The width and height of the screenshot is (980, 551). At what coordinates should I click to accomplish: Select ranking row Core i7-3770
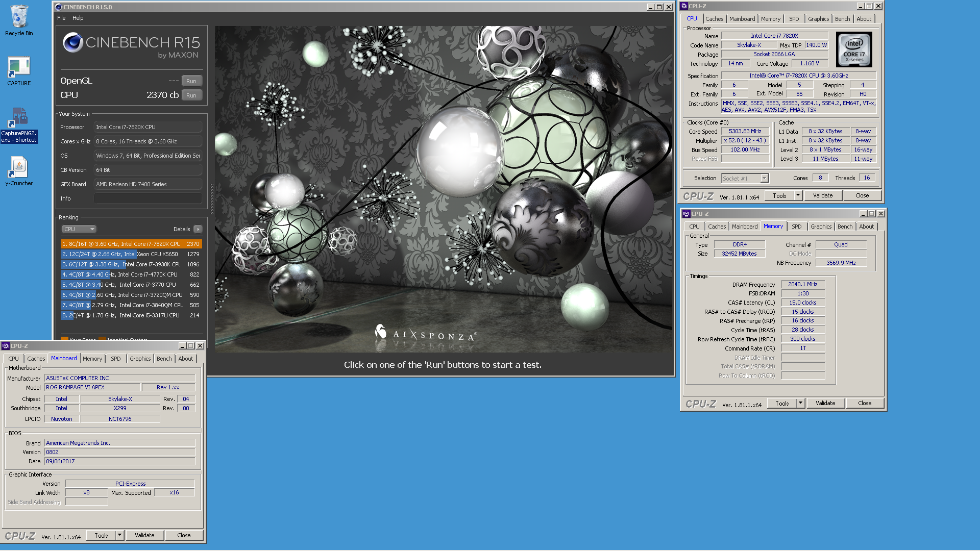tap(131, 285)
